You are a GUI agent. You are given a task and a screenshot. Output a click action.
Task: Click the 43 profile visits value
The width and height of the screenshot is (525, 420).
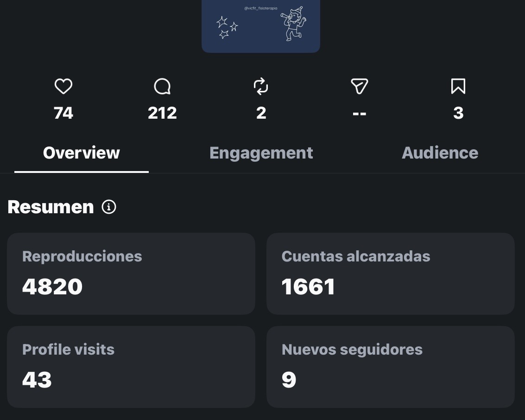[37, 380]
